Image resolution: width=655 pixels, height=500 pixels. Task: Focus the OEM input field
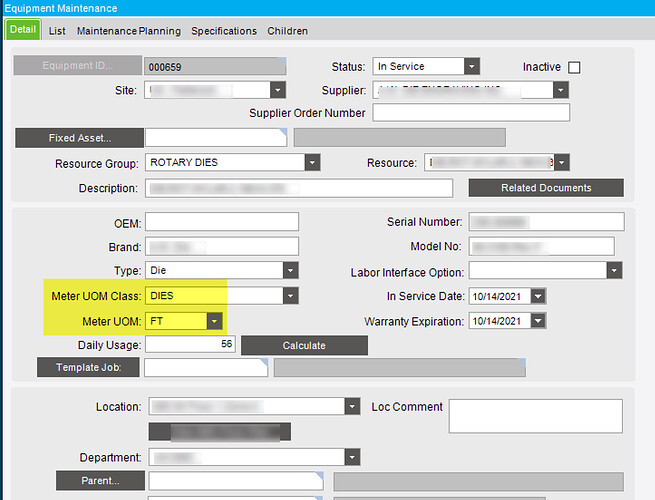[222, 222]
